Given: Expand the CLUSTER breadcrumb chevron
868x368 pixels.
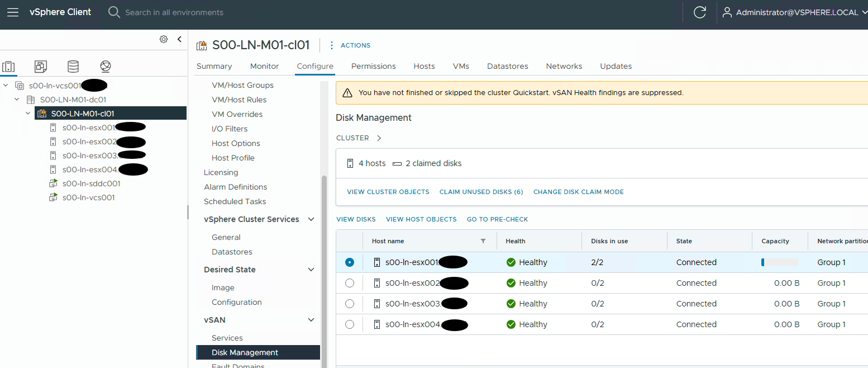Looking at the screenshot, I should tap(379, 138).
